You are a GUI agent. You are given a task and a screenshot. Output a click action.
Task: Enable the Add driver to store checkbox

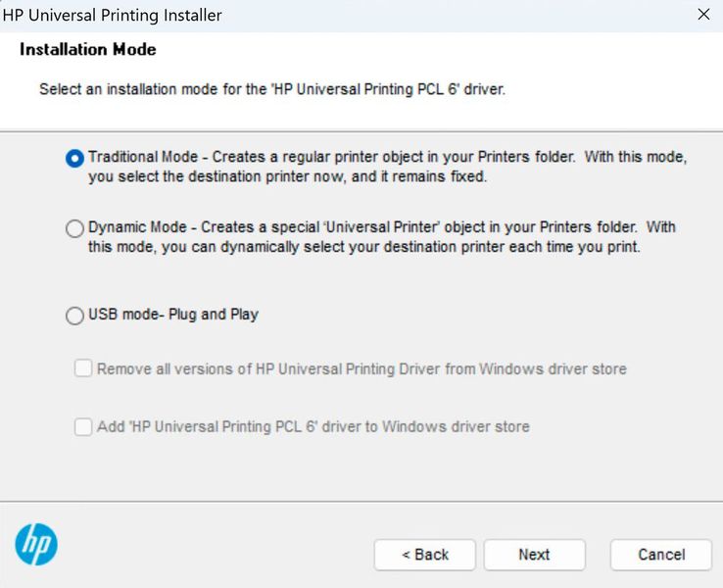(83, 427)
